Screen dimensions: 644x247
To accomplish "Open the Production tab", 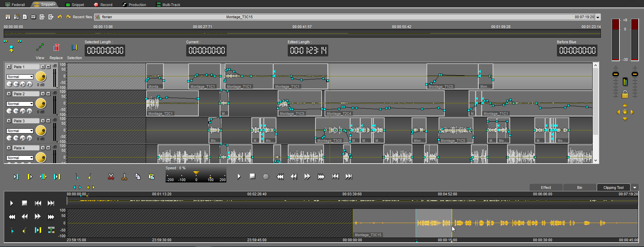I will (134, 5).
